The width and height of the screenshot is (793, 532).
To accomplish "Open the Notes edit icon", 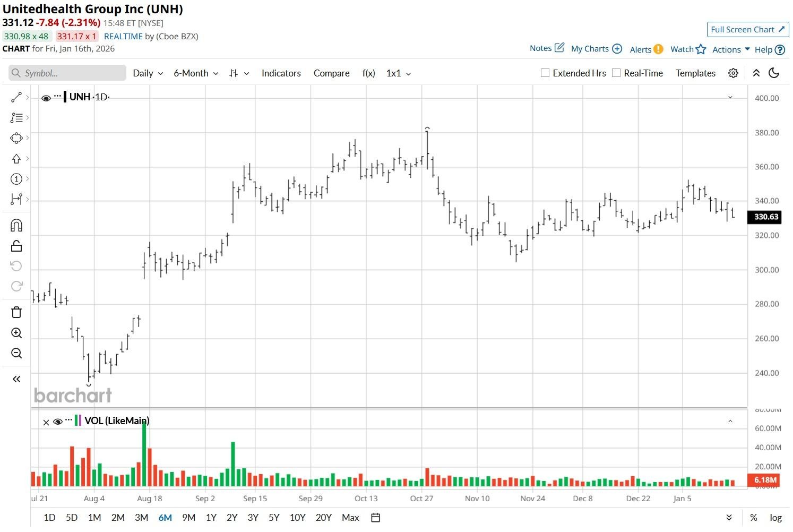I will click(x=559, y=48).
